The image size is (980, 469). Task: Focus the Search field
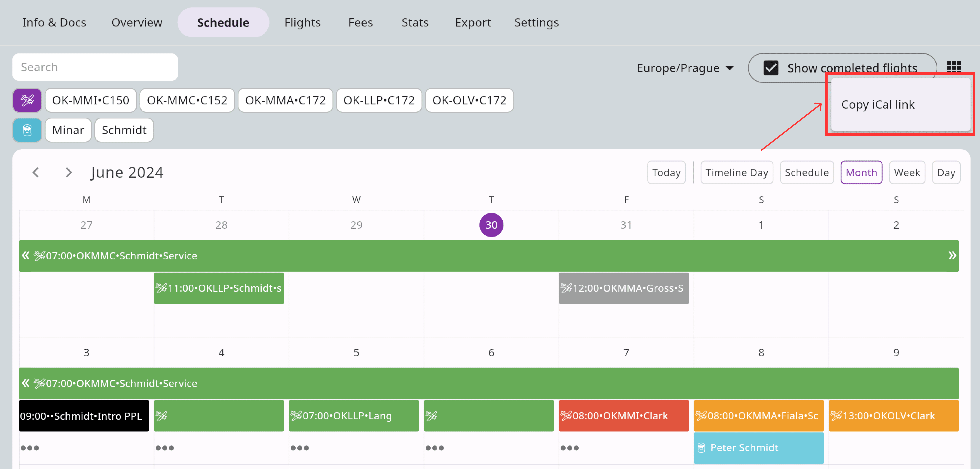point(95,67)
